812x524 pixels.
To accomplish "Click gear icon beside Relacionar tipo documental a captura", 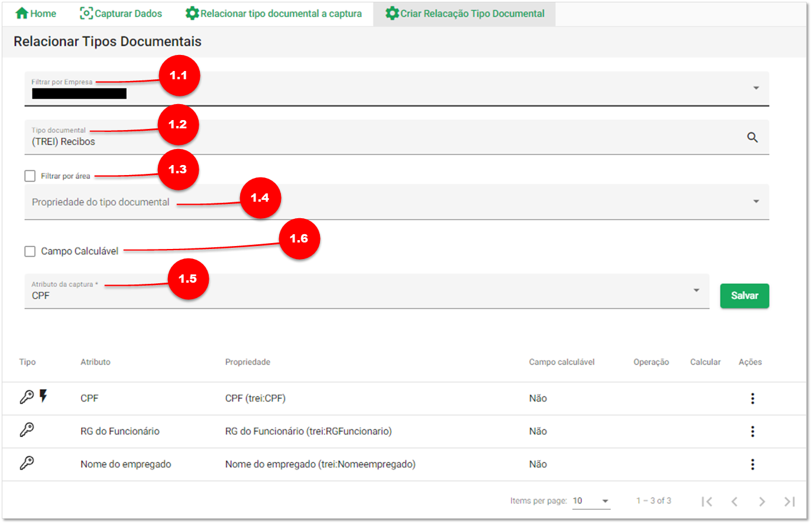I will click(192, 13).
